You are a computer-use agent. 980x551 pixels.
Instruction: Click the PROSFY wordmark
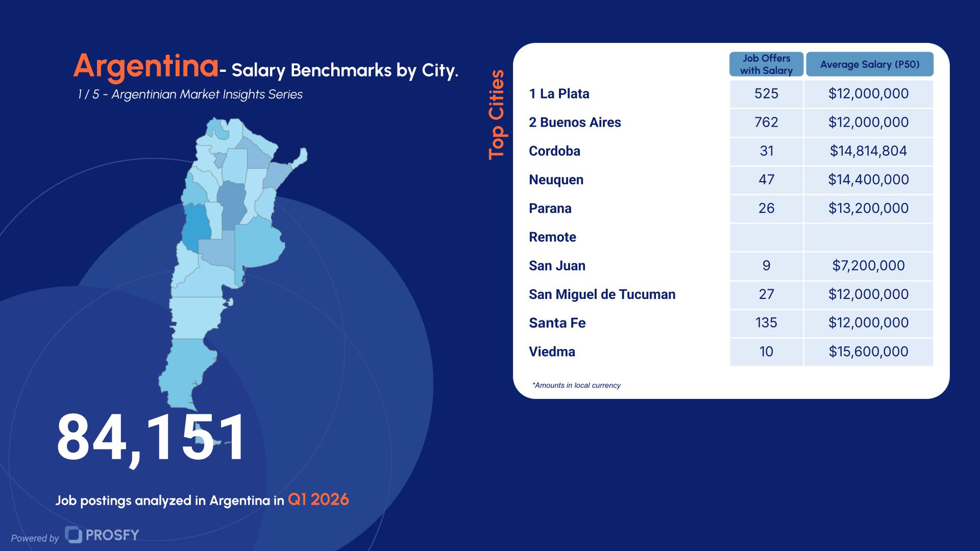tap(112, 535)
